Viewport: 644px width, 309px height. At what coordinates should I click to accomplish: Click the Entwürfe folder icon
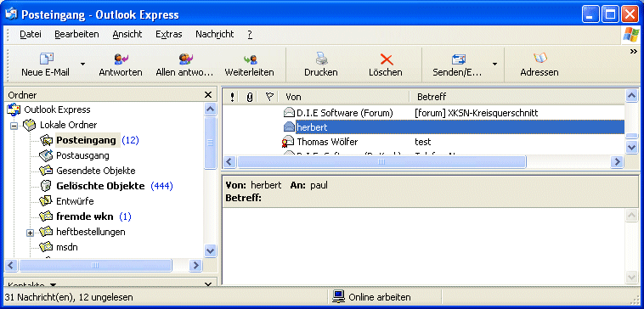[x=47, y=201]
